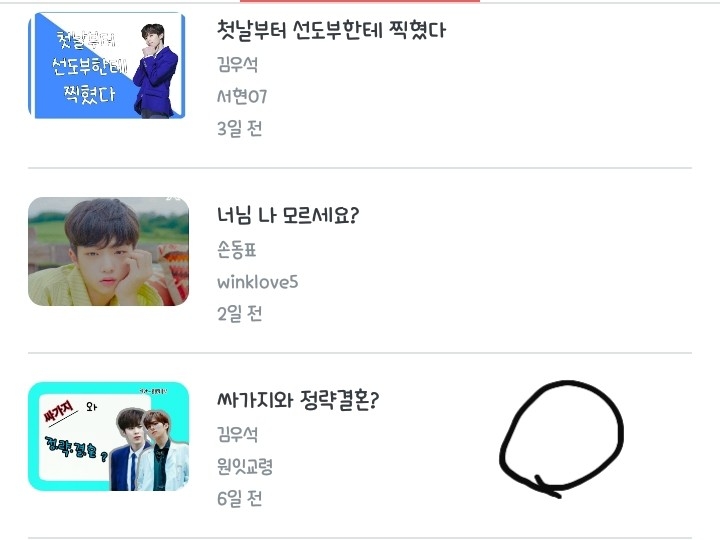
Task: Click the 정략결혼 handwriting in the third thumbnail
Action: click(74, 448)
